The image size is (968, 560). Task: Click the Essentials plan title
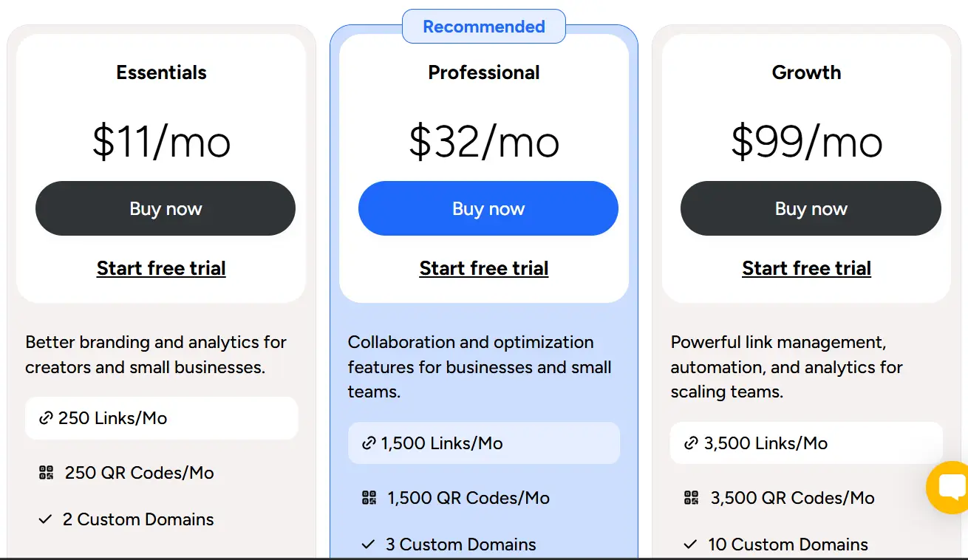[x=161, y=72]
